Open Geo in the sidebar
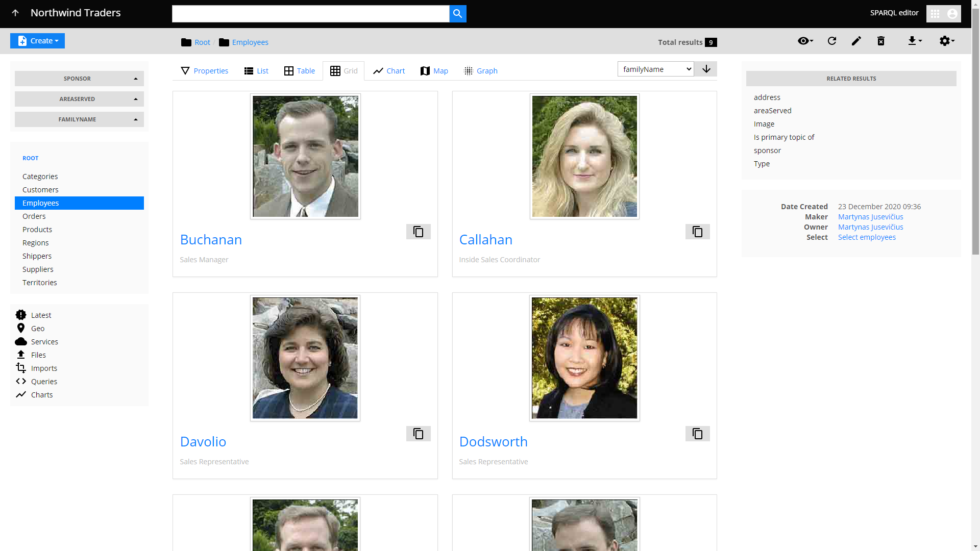The width and height of the screenshot is (980, 551). coord(30,329)
